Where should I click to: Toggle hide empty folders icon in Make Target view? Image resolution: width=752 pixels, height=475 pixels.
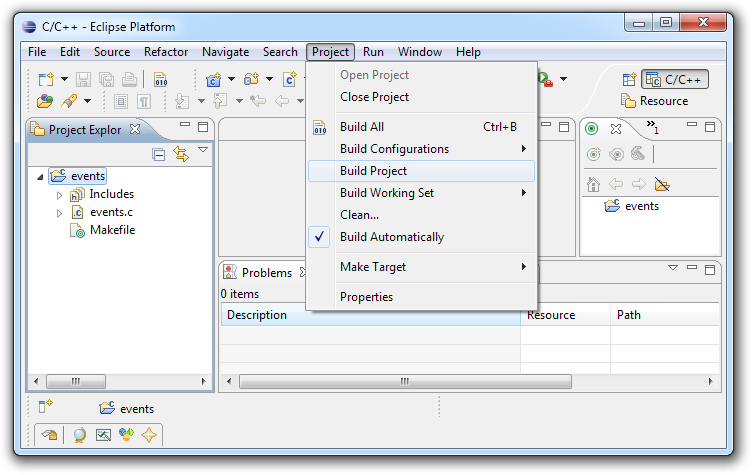point(662,184)
